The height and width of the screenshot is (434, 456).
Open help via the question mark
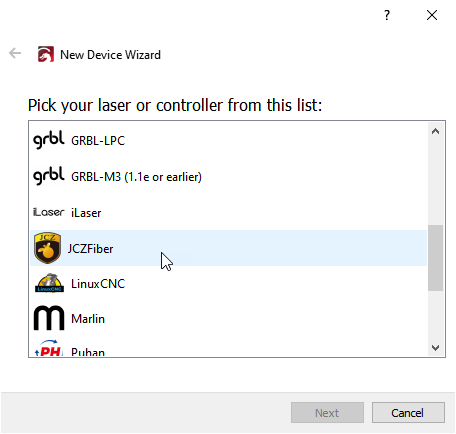coord(387,15)
